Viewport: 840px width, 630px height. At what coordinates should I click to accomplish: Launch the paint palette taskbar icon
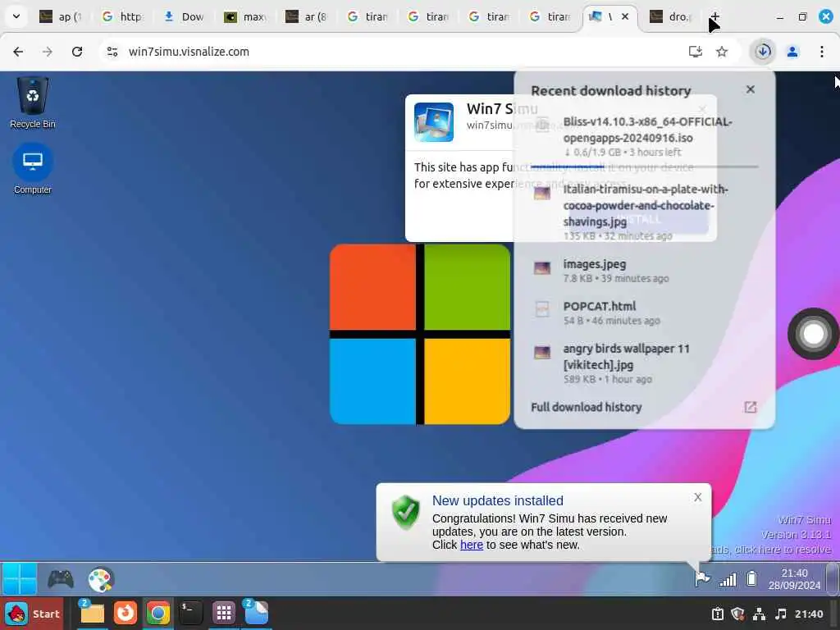pos(101,580)
